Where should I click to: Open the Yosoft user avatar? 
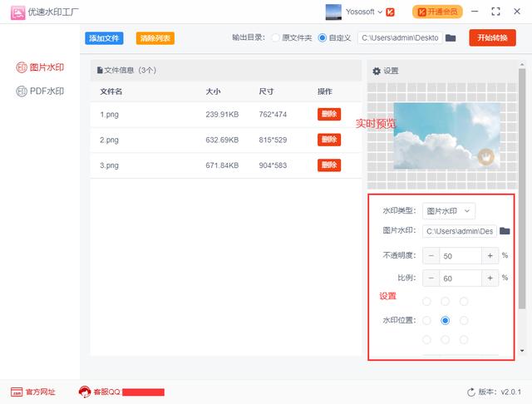(333, 12)
